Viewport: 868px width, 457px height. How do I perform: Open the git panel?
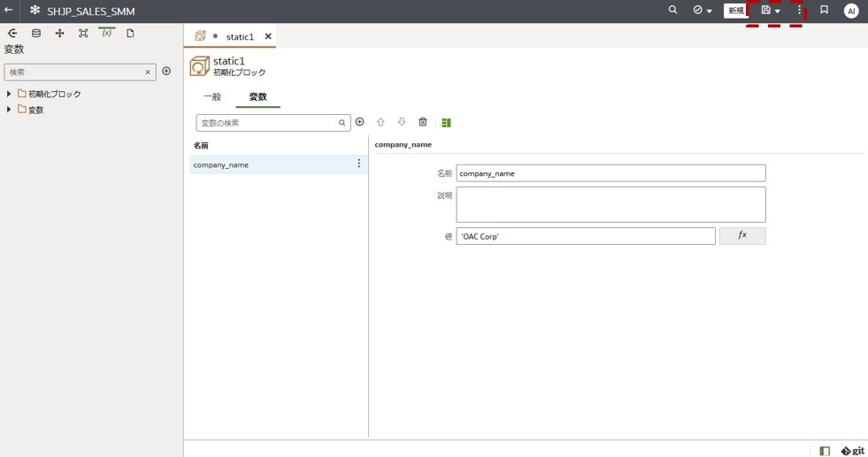[x=852, y=451]
